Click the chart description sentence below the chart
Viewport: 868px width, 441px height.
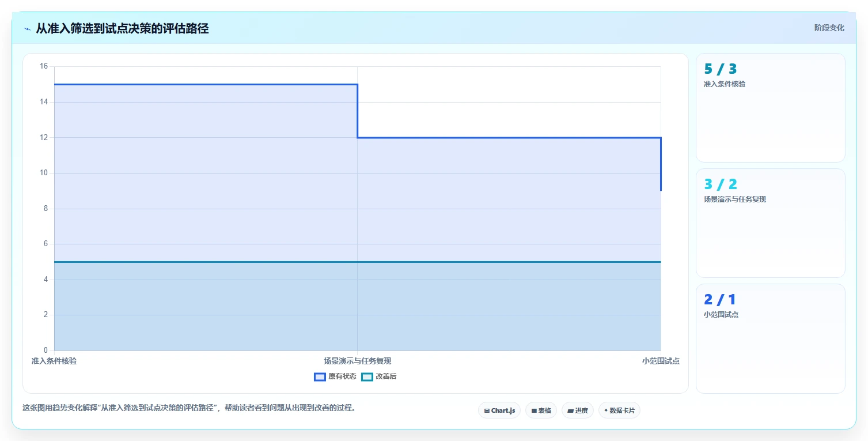190,408
